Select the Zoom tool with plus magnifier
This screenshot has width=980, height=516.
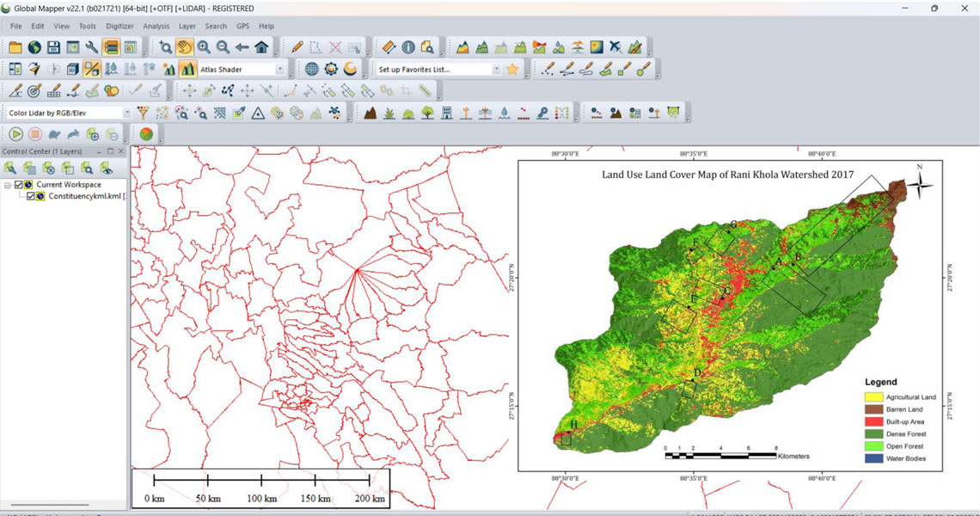(165, 47)
